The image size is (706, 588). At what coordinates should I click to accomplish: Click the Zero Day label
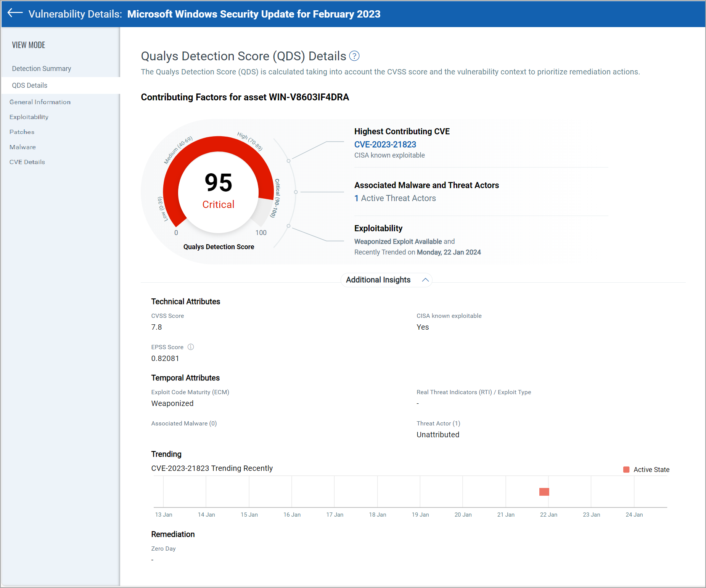[x=163, y=548]
